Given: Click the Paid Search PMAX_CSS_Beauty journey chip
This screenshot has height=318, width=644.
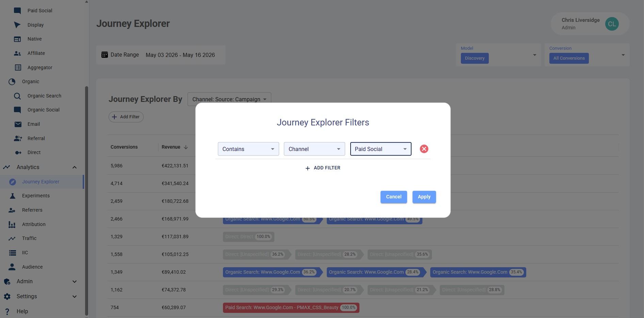Looking at the screenshot, I should click(x=291, y=308).
